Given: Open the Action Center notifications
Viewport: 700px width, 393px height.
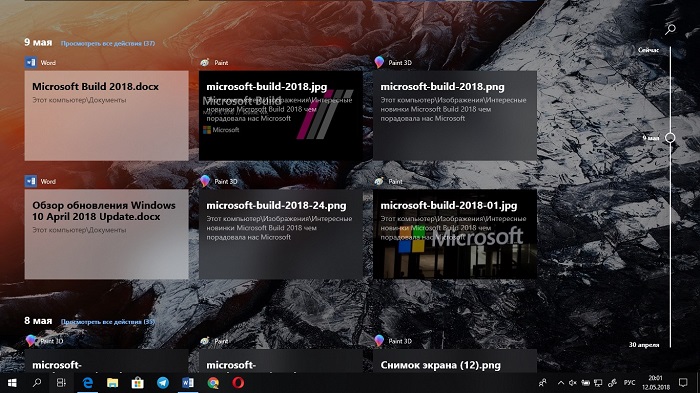Looking at the screenshot, I should pos(683,382).
